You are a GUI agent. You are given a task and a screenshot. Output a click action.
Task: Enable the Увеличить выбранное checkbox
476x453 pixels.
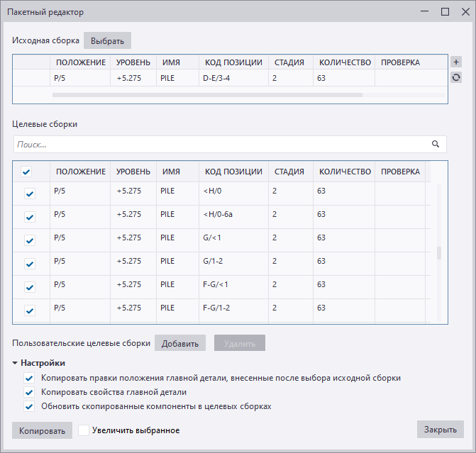tap(84, 430)
